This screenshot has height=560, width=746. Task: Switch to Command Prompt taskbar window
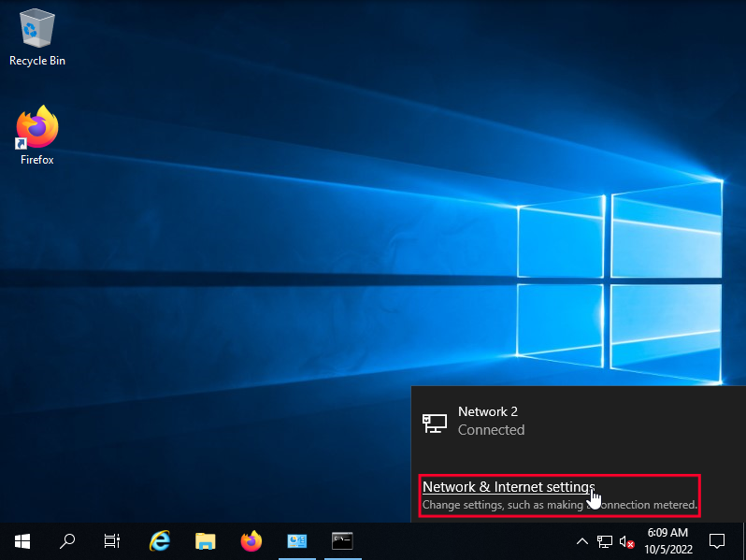click(x=342, y=541)
